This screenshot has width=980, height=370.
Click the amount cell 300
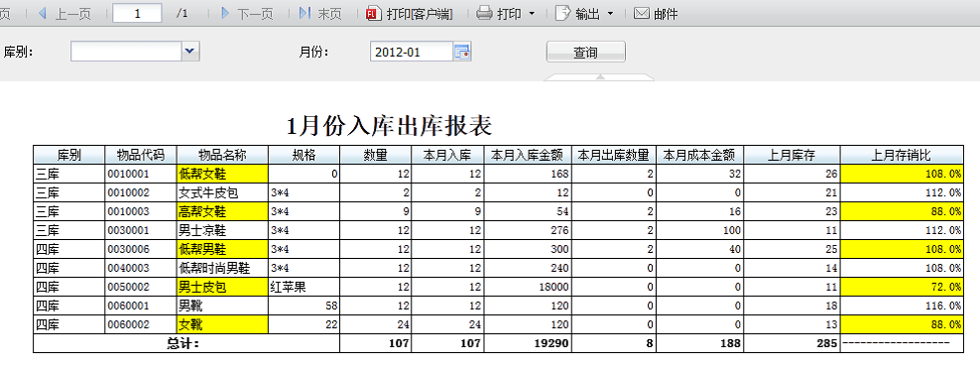[528, 249]
